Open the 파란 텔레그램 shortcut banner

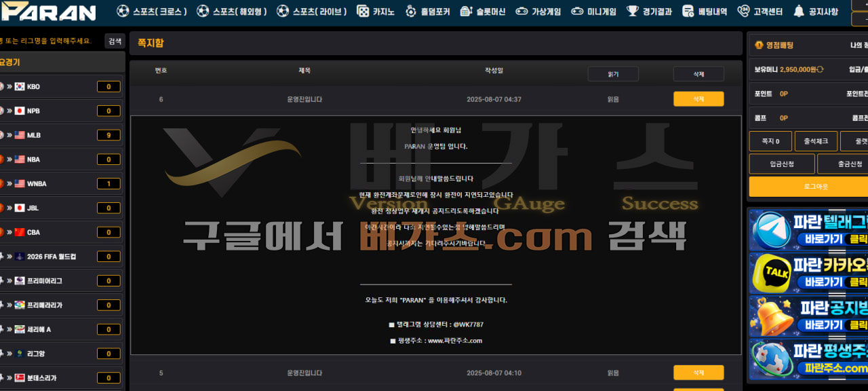point(808,229)
